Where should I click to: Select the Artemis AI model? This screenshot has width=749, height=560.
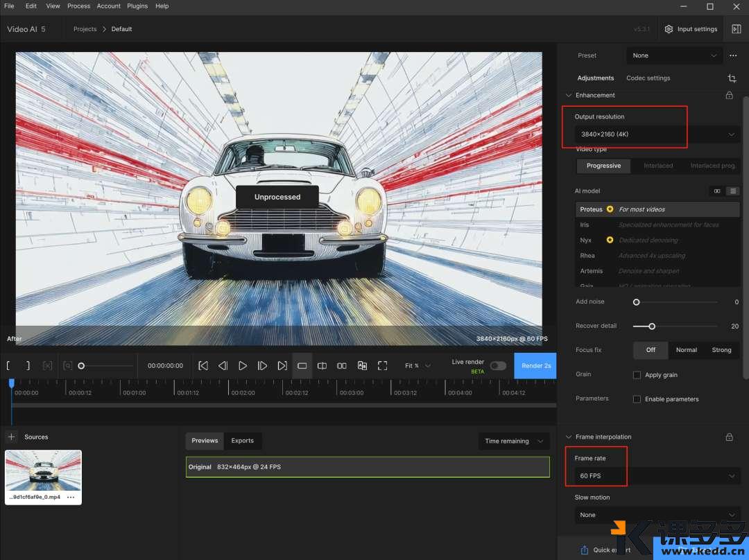pyautogui.click(x=657, y=271)
